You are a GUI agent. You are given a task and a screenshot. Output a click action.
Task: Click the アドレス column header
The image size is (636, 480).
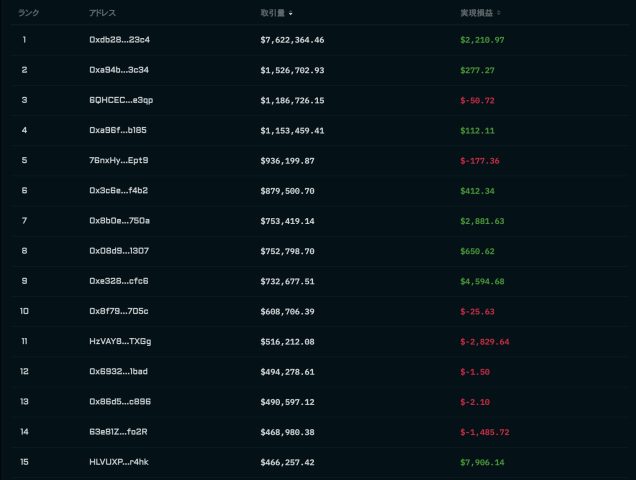click(103, 14)
